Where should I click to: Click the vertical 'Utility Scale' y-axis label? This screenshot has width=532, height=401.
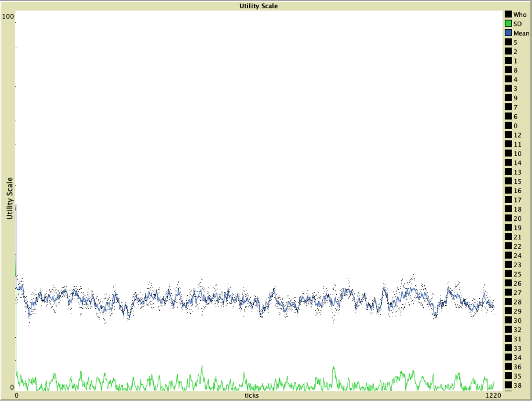10,198
